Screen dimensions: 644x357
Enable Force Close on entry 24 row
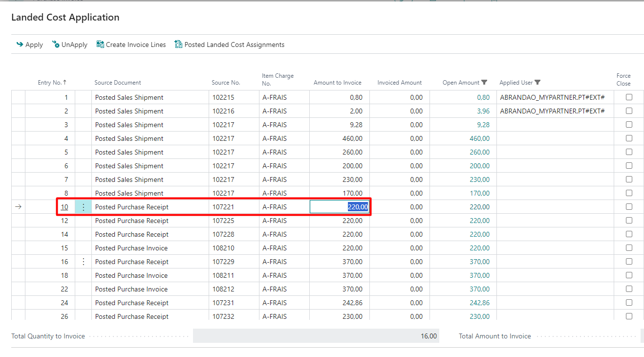[629, 303]
